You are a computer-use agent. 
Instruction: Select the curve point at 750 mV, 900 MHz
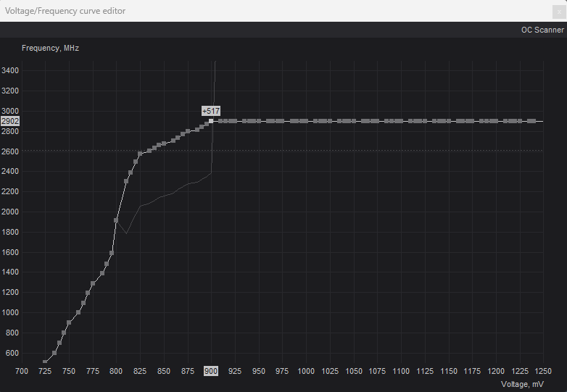(x=69, y=322)
